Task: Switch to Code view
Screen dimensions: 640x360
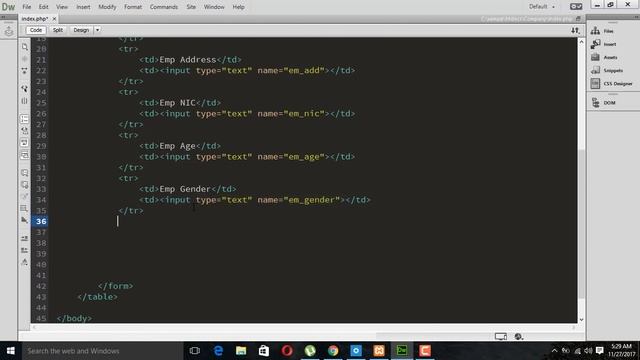Action: 36,30
